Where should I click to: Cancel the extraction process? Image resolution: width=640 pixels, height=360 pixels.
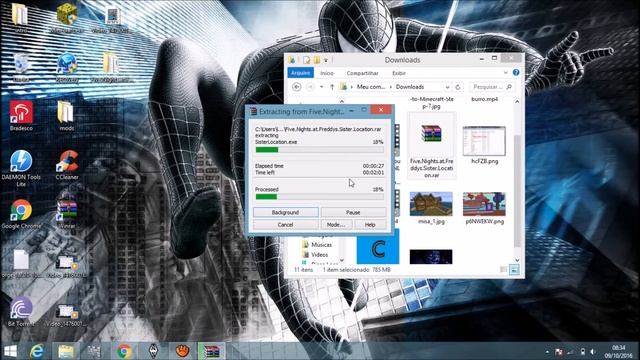coord(285,224)
